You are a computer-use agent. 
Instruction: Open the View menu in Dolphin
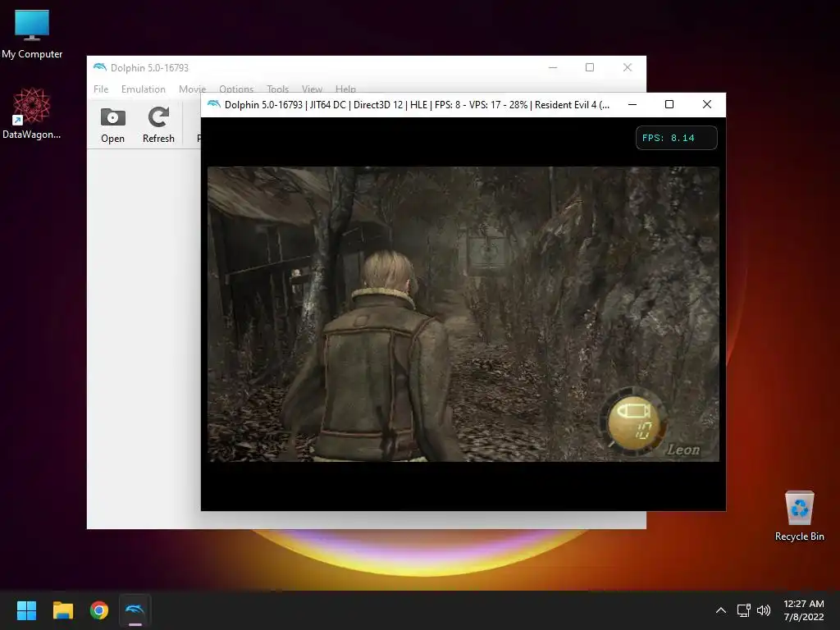[312, 89]
